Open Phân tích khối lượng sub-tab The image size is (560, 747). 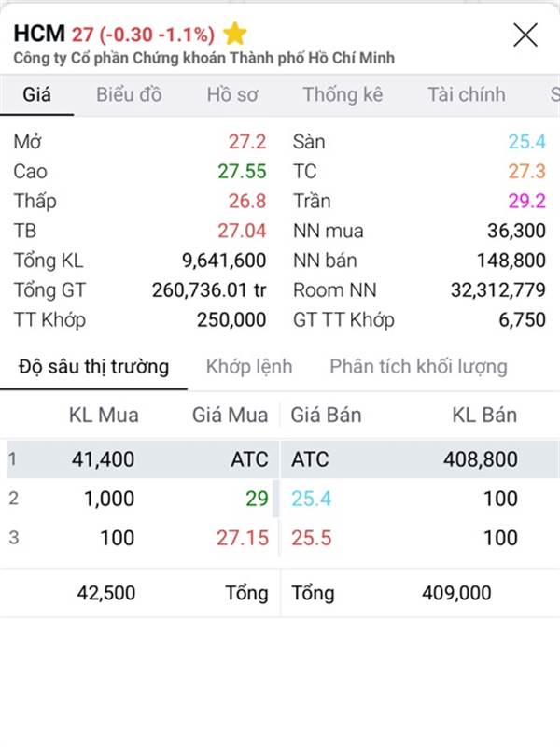coord(418,366)
